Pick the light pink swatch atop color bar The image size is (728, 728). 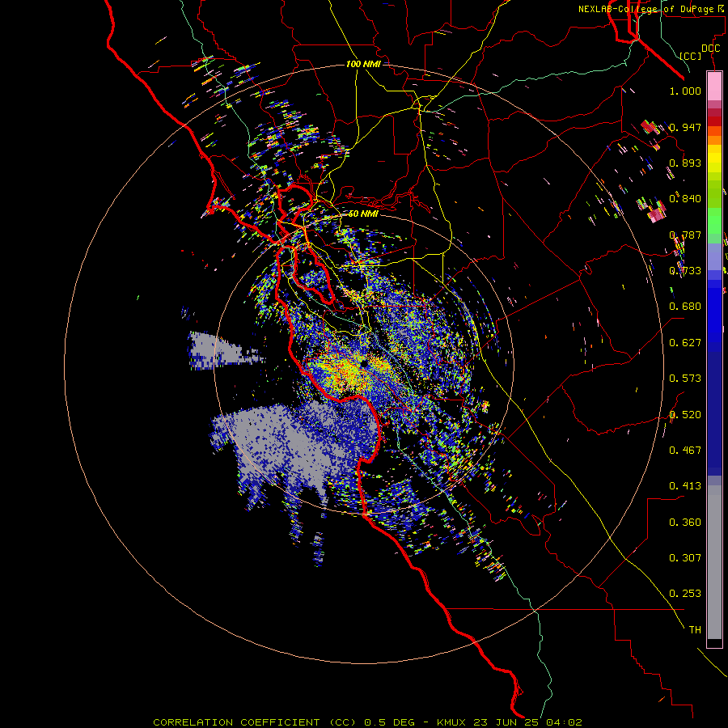click(x=714, y=87)
